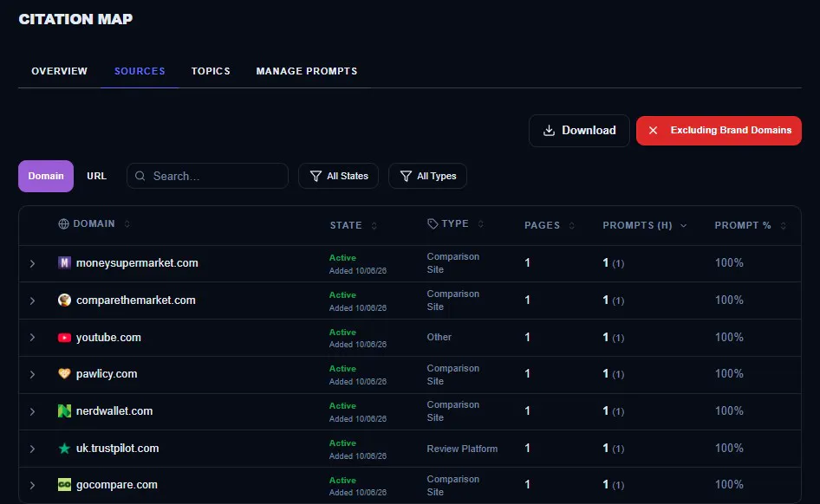Click the Citation Map heading
The width and height of the screenshot is (820, 504).
pyautogui.click(x=75, y=19)
